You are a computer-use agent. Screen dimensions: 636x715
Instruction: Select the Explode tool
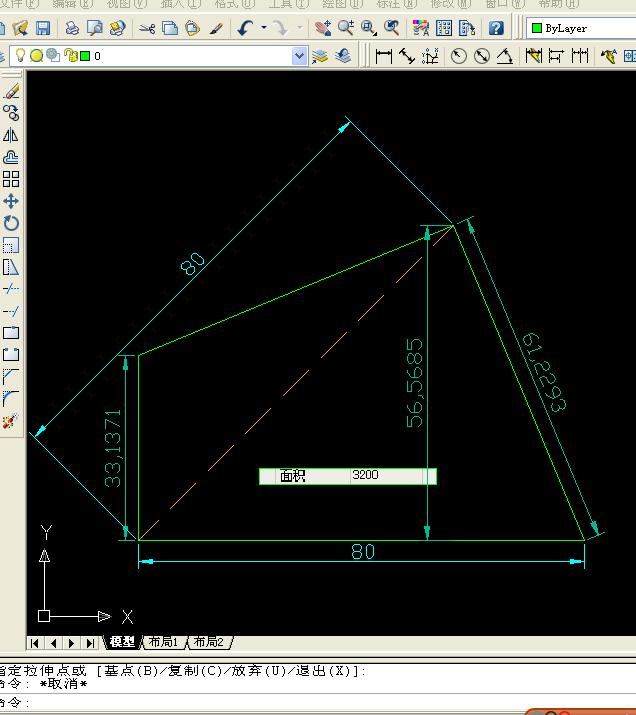[x=11, y=421]
